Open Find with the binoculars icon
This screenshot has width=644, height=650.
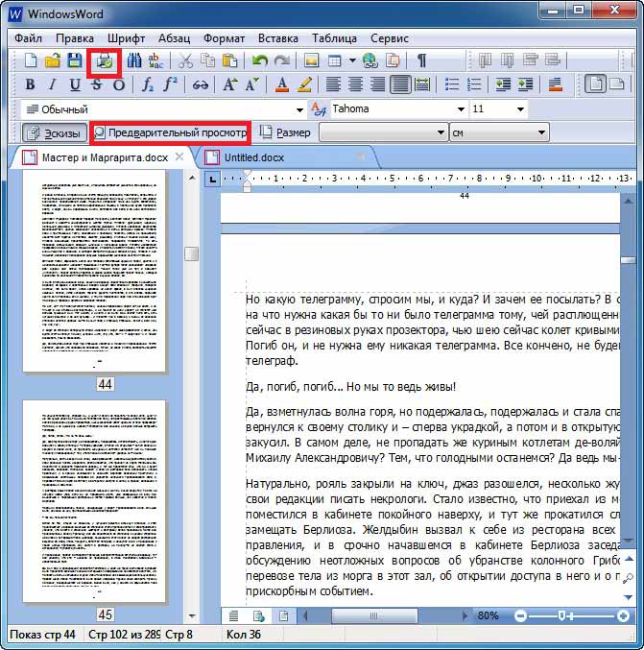click(134, 60)
